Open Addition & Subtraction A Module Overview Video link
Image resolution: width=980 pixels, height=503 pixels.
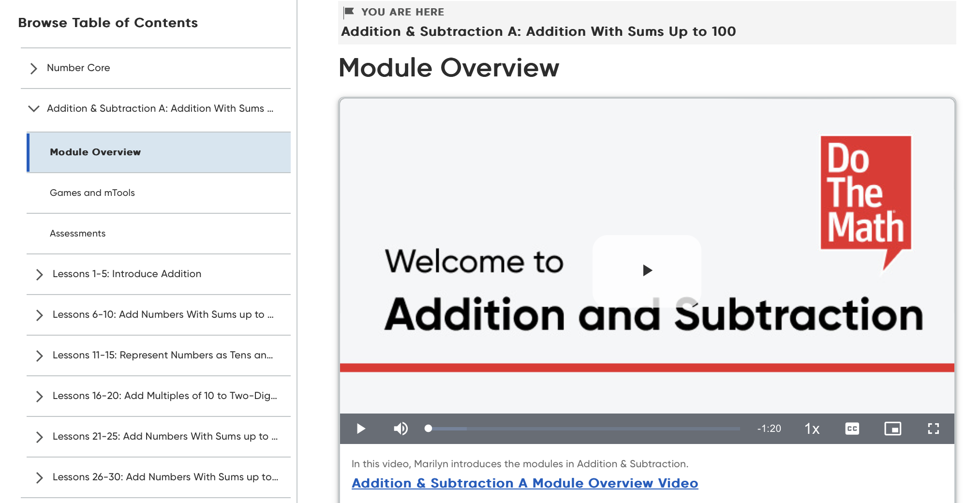[x=525, y=483]
